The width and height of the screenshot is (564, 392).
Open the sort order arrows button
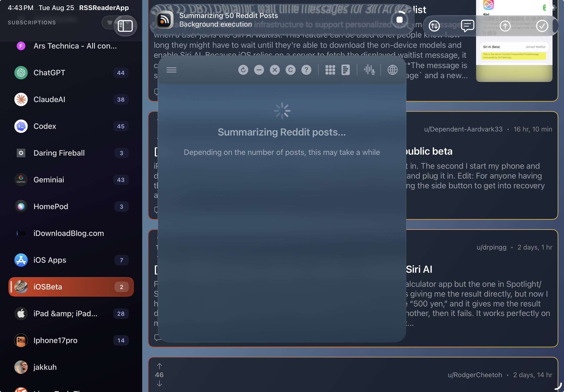434,26
